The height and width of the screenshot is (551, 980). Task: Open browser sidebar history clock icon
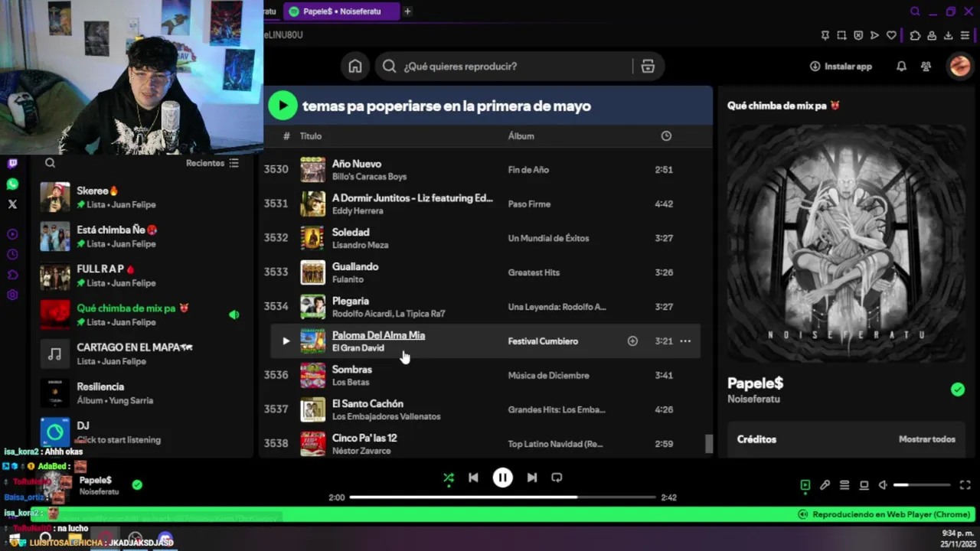click(x=12, y=254)
